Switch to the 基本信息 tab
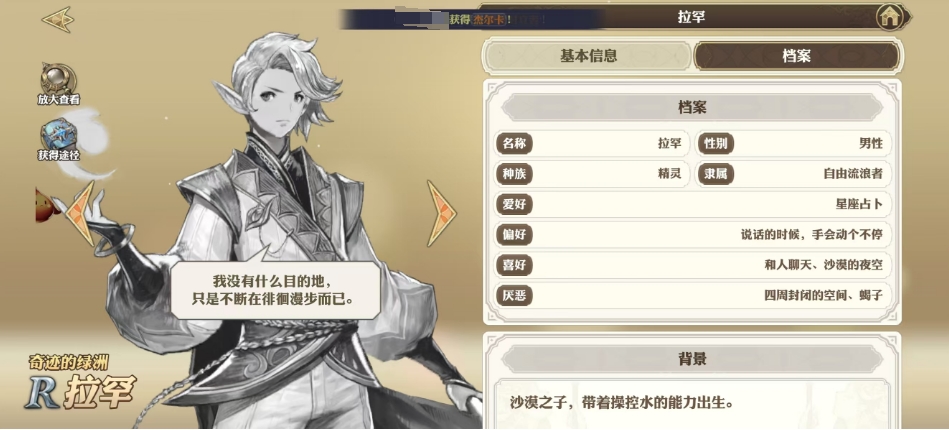The image size is (949, 430). (588, 56)
